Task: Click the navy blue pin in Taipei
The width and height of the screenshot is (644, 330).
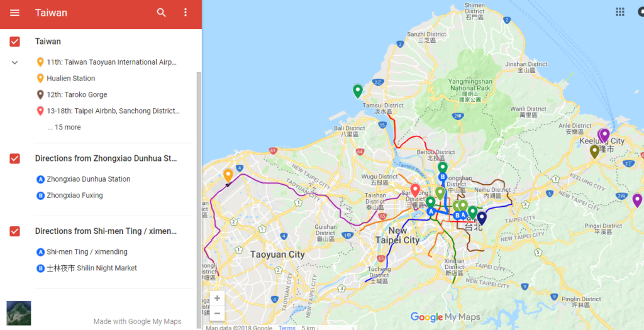Action: click(x=482, y=218)
